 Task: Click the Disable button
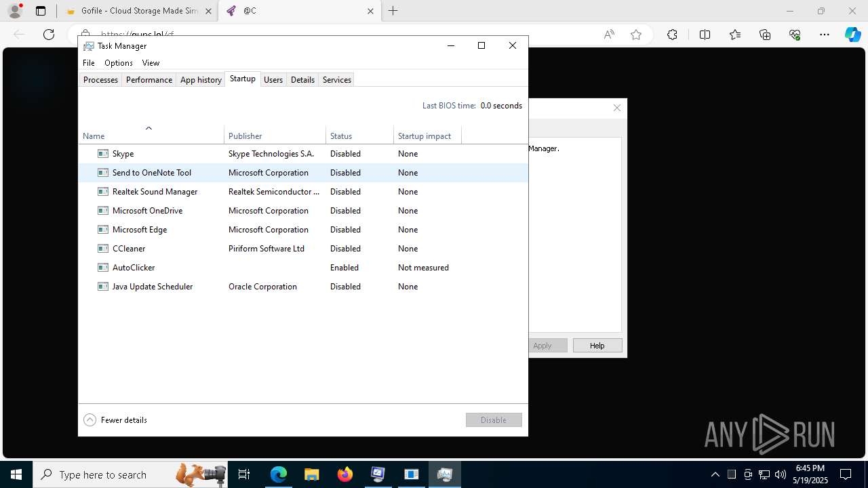[x=494, y=420]
